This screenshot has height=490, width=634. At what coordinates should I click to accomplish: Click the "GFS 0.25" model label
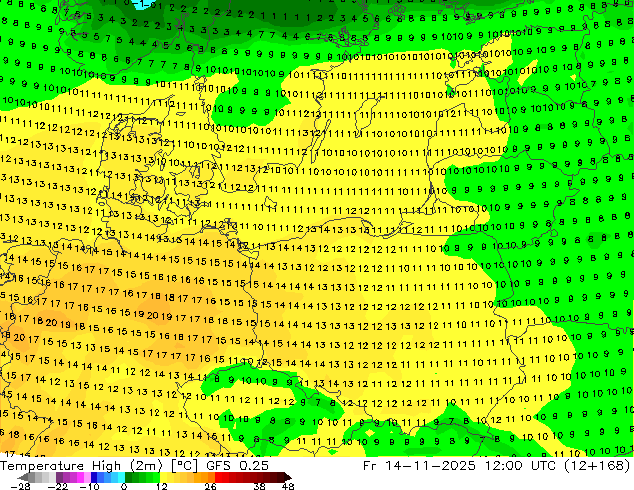(x=237, y=466)
